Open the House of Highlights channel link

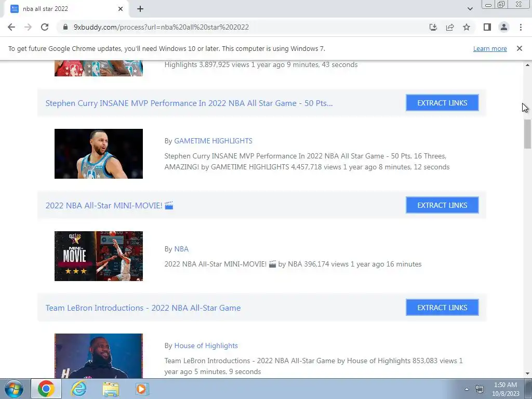click(x=206, y=345)
